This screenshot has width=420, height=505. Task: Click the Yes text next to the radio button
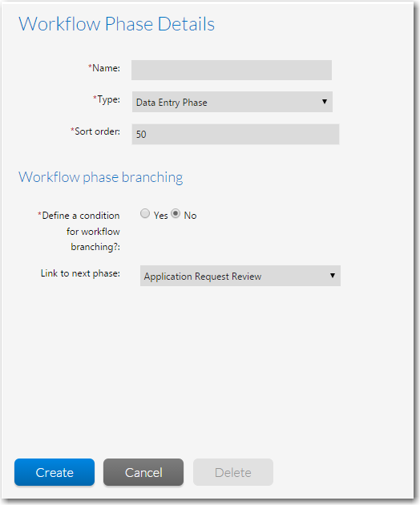click(x=161, y=215)
